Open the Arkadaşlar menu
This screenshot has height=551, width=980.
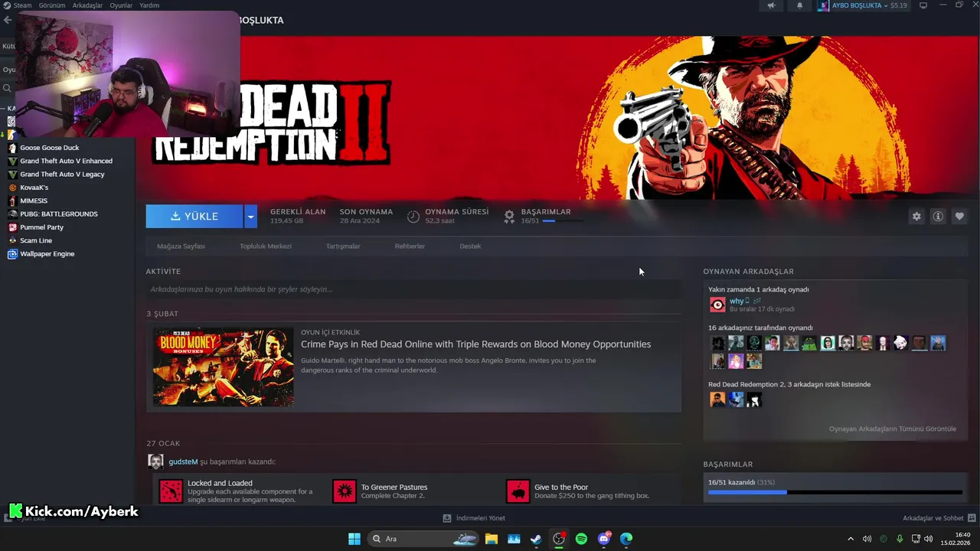[87, 5]
